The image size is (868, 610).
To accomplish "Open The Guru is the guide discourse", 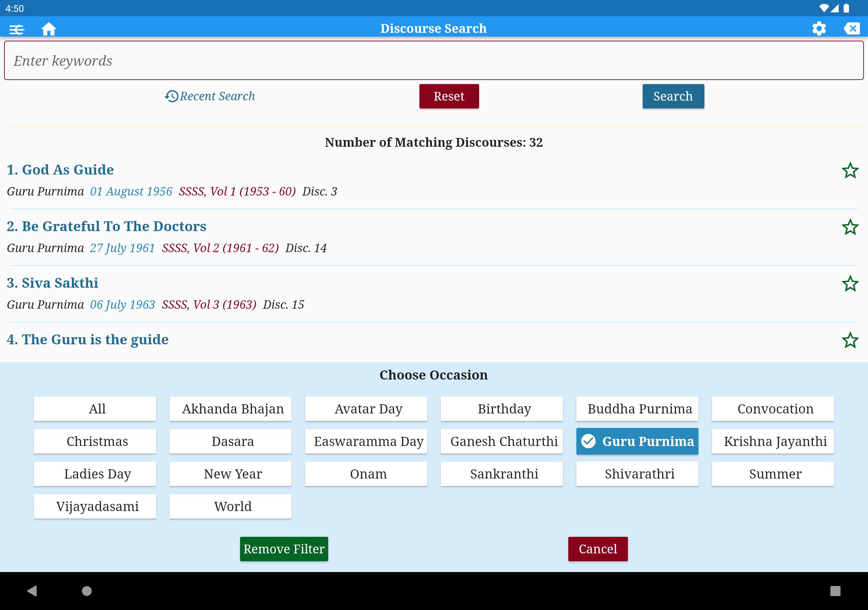I will [88, 340].
